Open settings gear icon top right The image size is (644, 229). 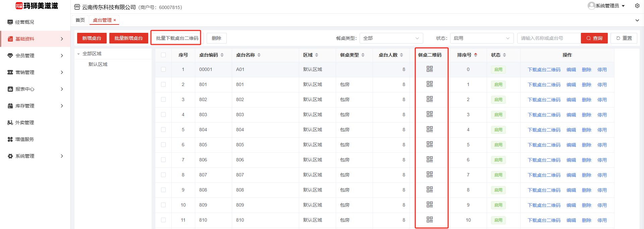coord(637,6)
